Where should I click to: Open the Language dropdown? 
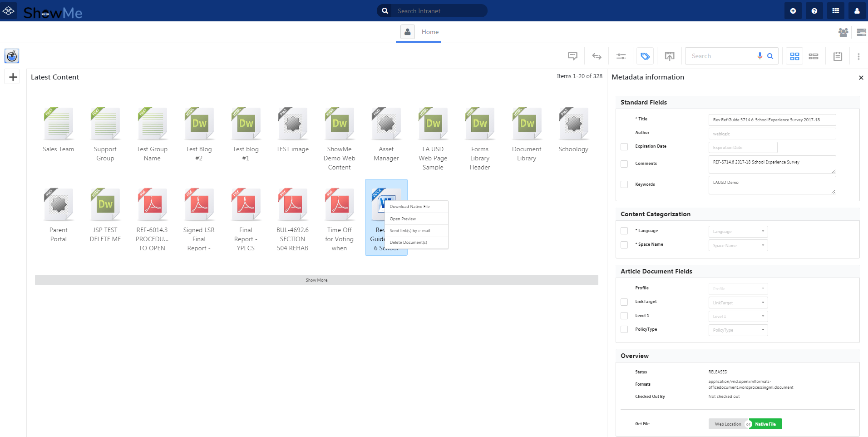click(738, 232)
